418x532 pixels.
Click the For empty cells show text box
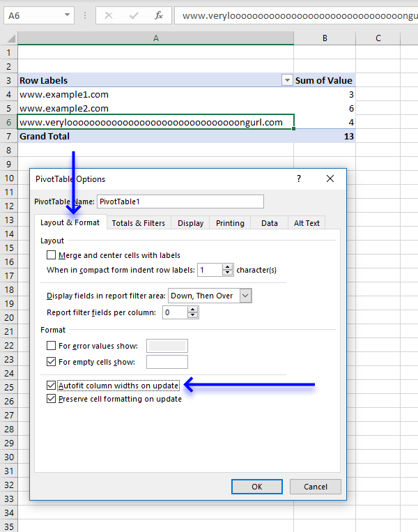point(167,362)
